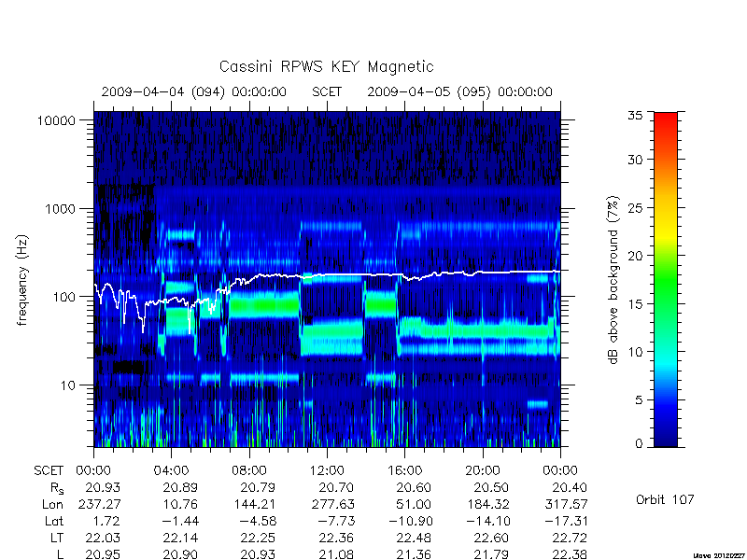Click the Rs value 20.93
The height and width of the screenshot is (560, 747).
[103, 487]
